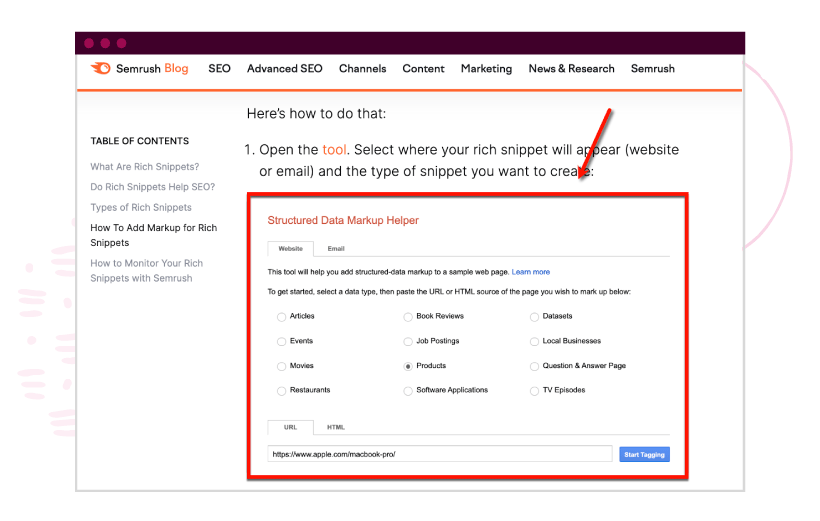The image size is (820, 521).
Task: Select the Events radio button
Action: 281,342
